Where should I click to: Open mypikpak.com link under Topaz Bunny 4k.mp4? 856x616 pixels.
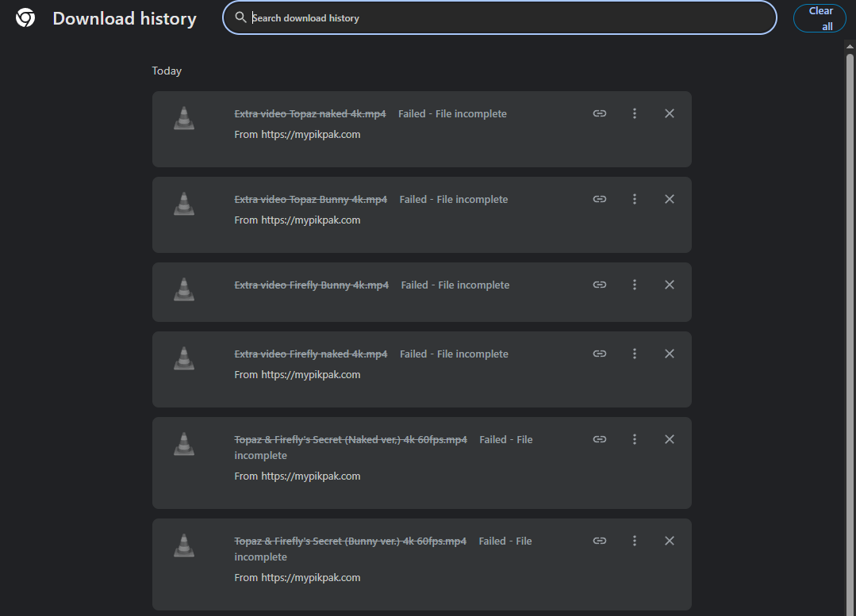(x=310, y=220)
